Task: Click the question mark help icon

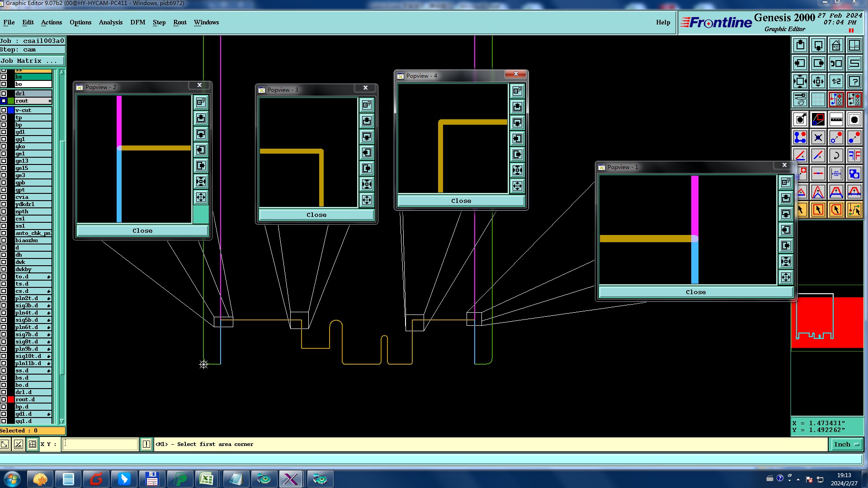Action: 854,81
